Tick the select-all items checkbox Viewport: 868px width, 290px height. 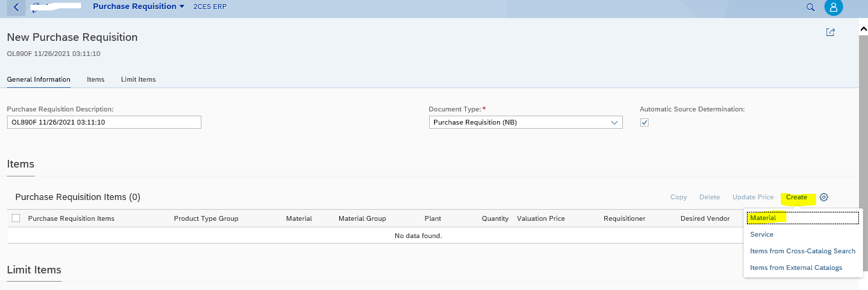point(16,218)
